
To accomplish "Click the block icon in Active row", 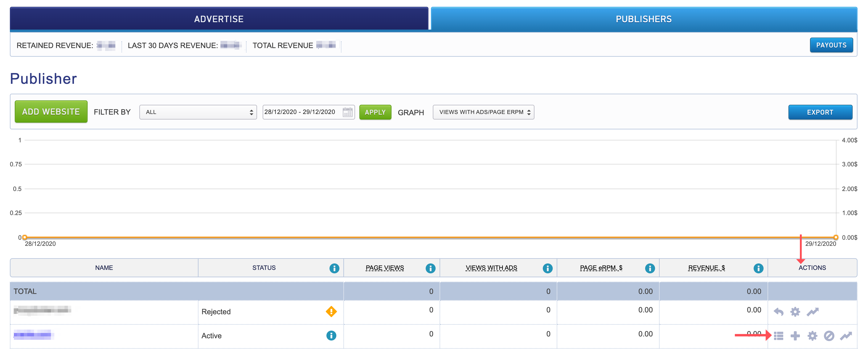I will [829, 336].
